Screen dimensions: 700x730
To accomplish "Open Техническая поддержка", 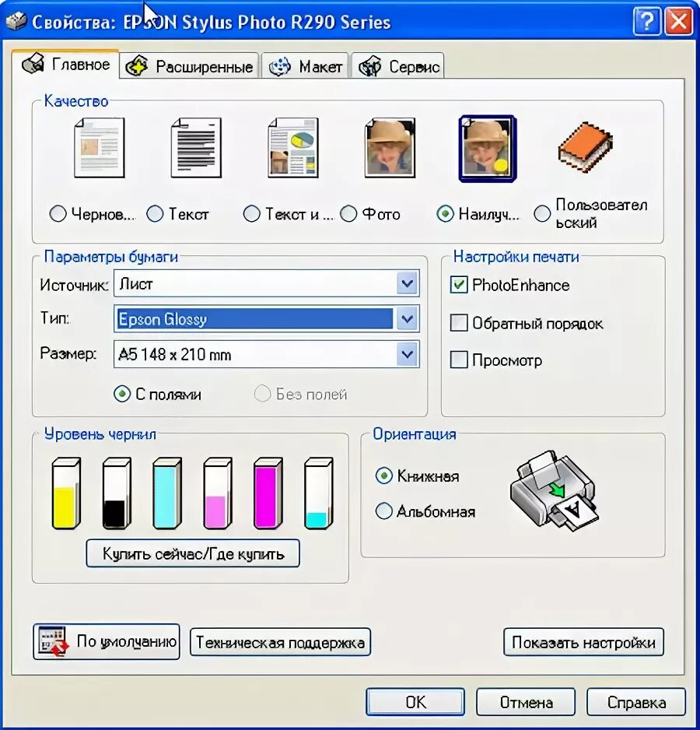I will 280,642.
